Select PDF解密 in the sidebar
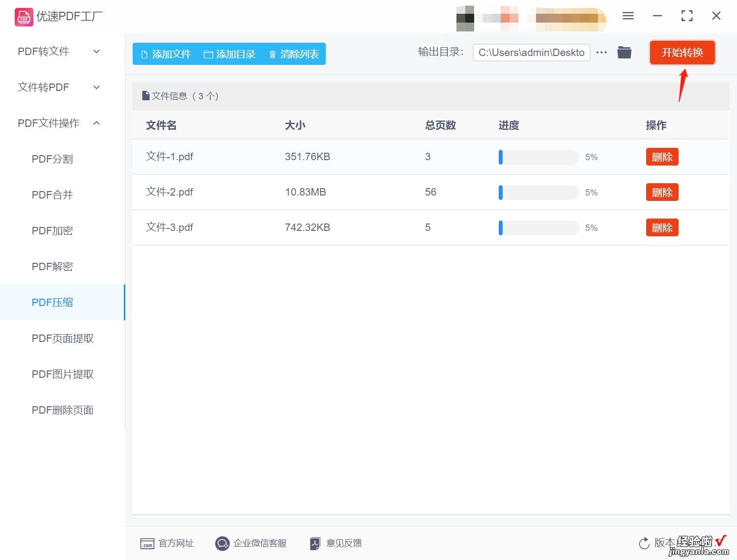This screenshot has width=737, height=560. click(x=62, y=267)
